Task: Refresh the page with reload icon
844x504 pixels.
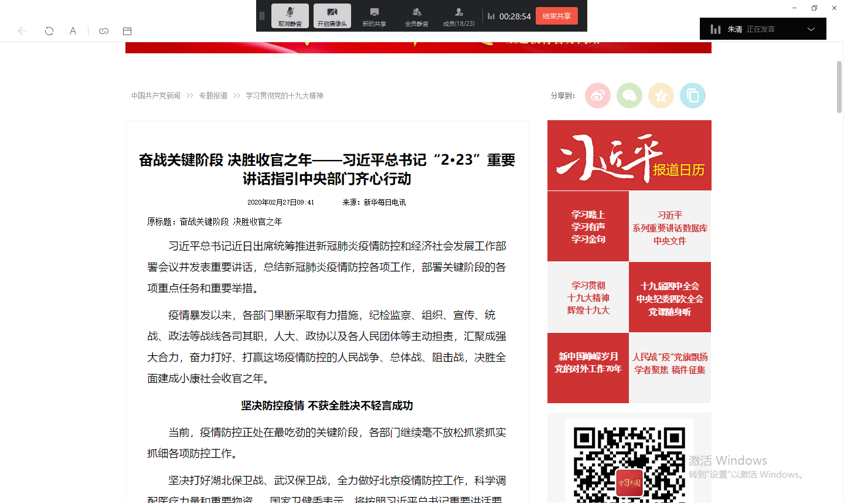Action: coord(49,31)
